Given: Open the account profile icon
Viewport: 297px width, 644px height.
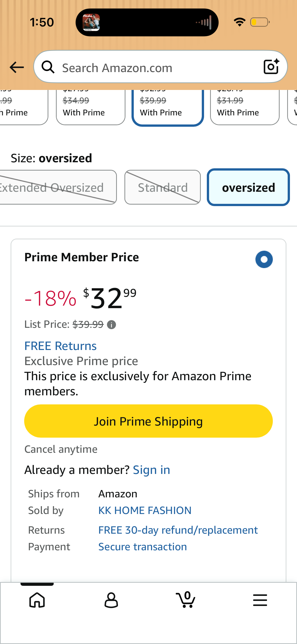Looking at the screenshot, I should [111, 600].
